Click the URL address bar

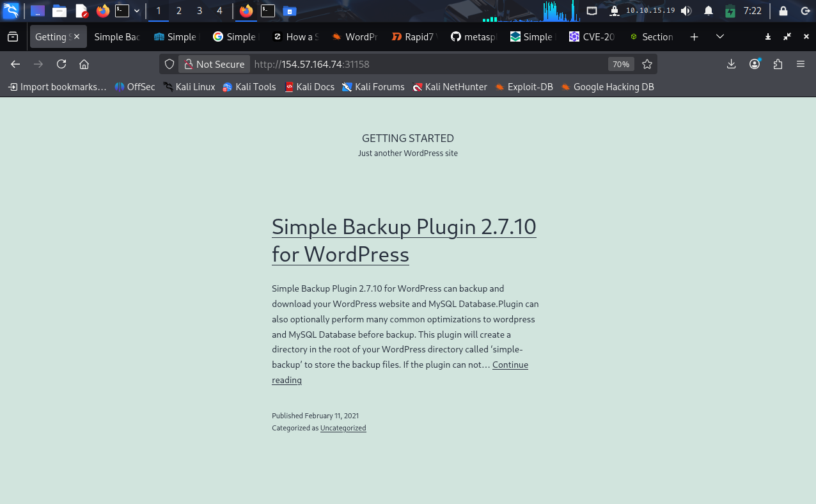[422, 64]
